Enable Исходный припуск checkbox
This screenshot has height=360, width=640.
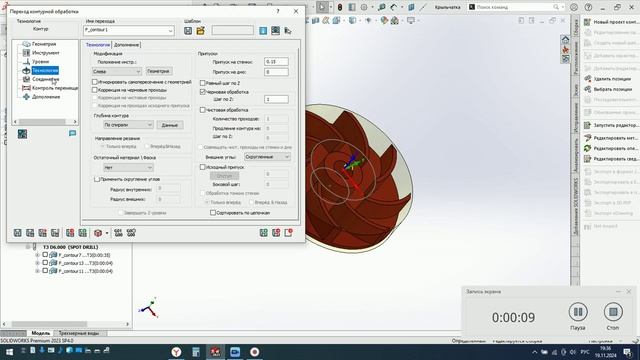click(x=202, y=167)
